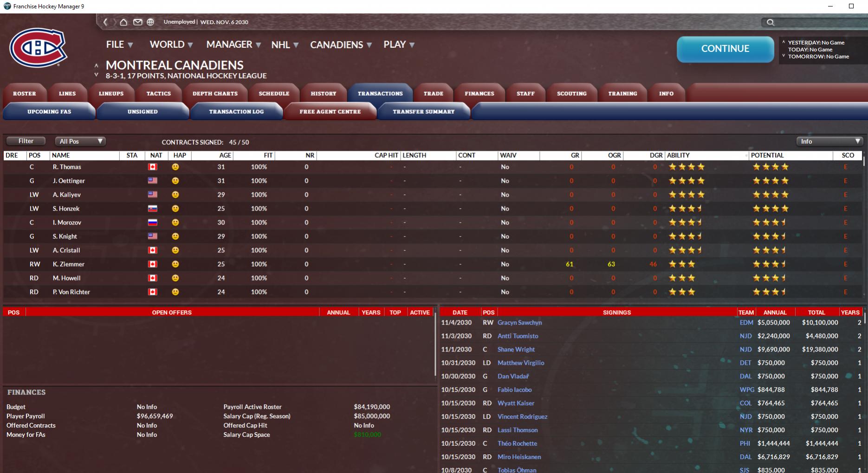Viewport: 868px width, 473px height.
Task: Show the previous day's schedule with the up arrow
Action: pyautogui.click(x=784, y=42)
